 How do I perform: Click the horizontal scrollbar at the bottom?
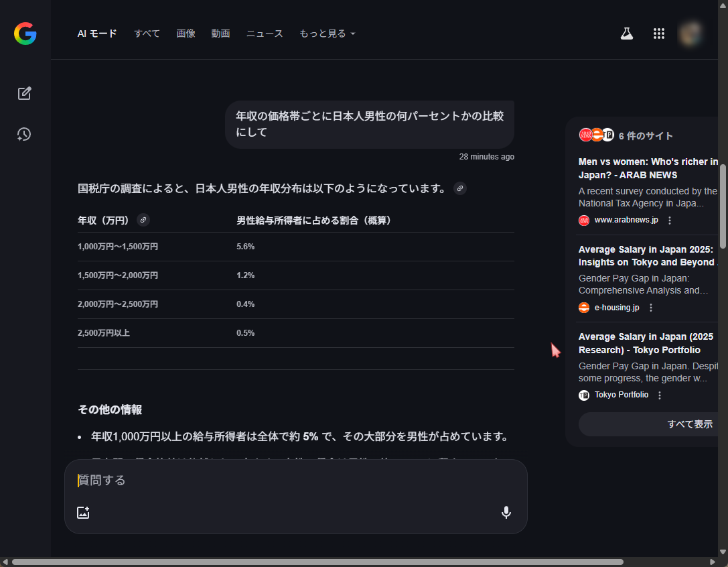[317, 562]
